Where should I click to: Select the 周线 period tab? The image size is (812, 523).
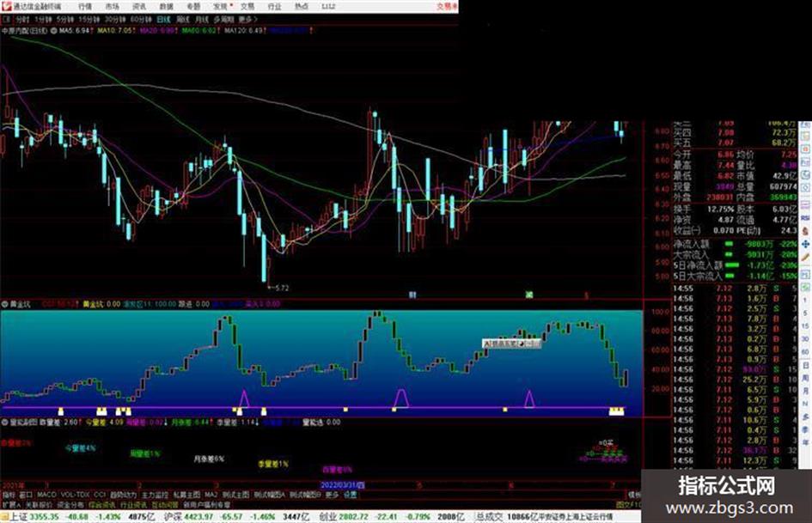(x=183, y=19)
